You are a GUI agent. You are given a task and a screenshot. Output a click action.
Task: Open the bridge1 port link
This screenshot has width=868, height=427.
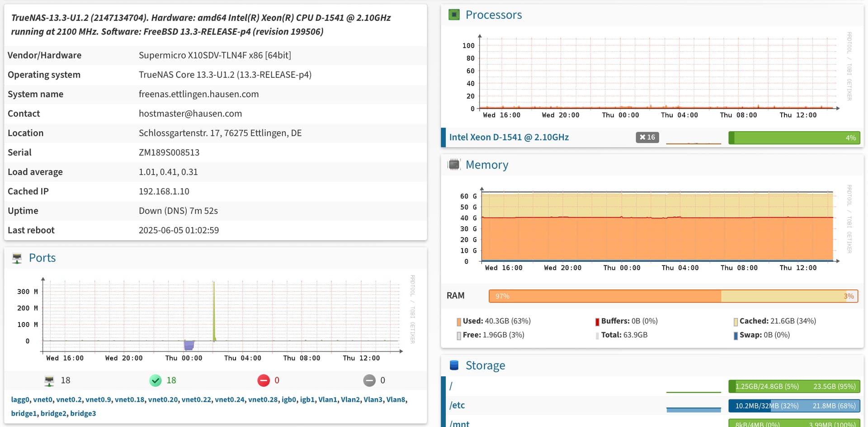click(x=24, y=413)
